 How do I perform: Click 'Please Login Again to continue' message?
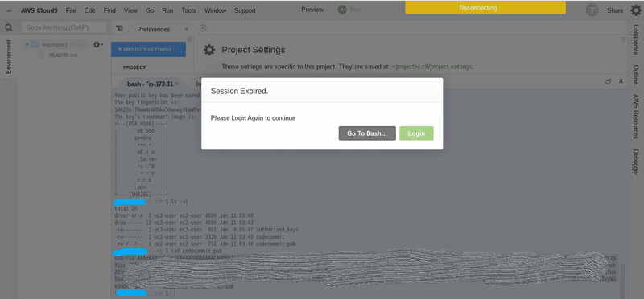[253, 118]
